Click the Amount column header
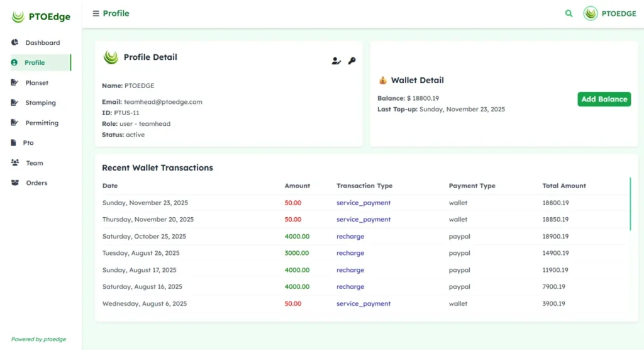Image resolution: width=644 pixels, height=350 pixels. (x=297, y=186)
